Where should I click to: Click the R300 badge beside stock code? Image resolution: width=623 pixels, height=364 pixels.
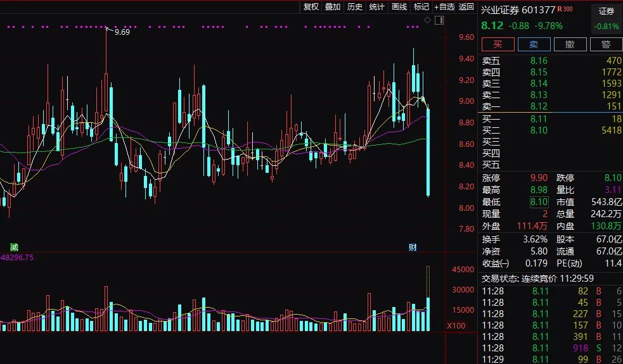(565, 9)
